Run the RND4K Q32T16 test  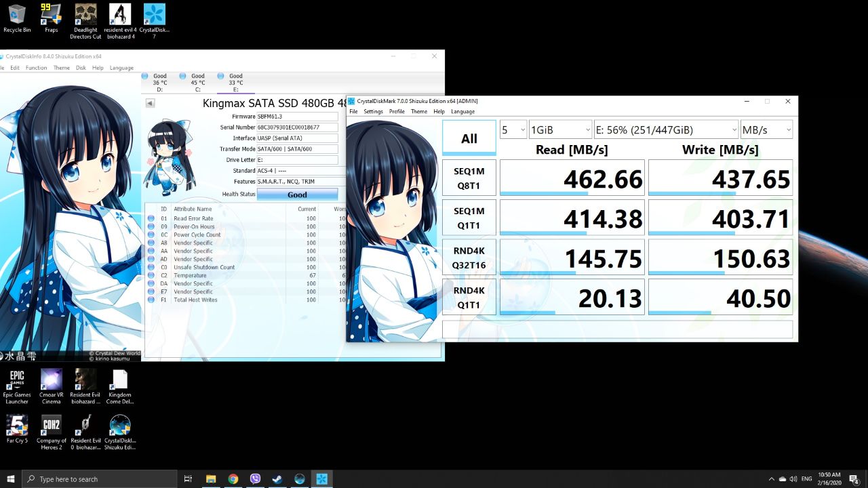click(x=469, y=257)
